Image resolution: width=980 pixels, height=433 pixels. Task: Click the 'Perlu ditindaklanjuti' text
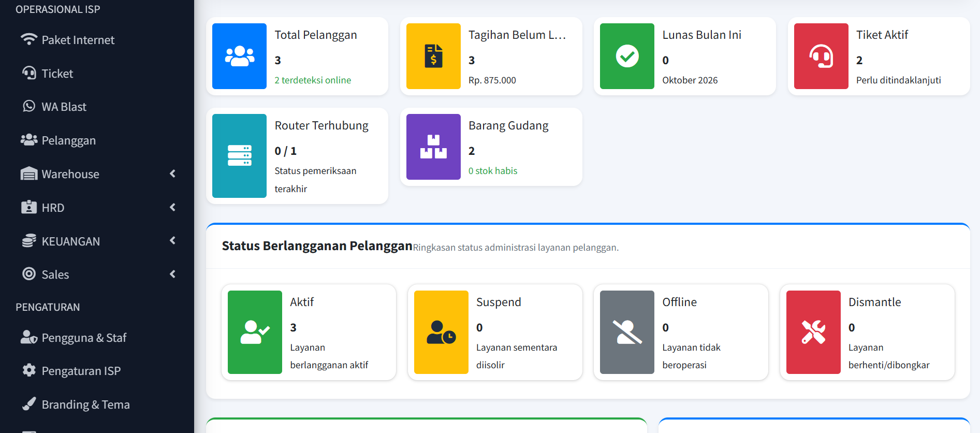point(899,80)
